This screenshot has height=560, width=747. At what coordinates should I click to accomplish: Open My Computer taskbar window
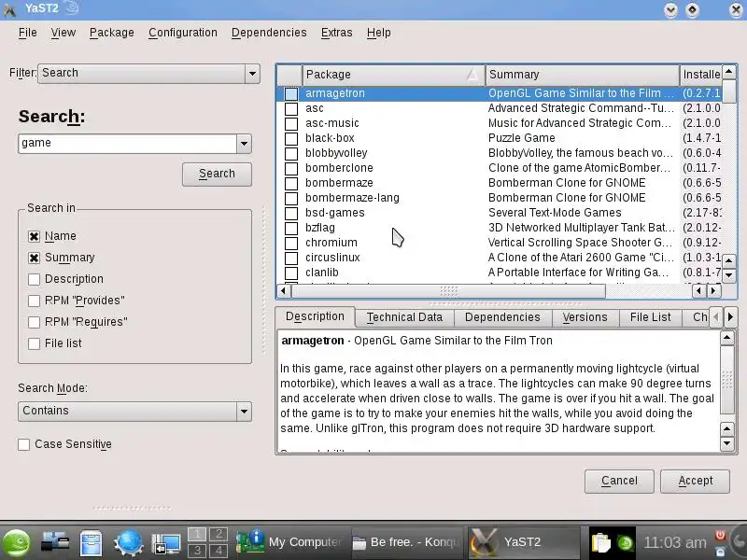290,542
